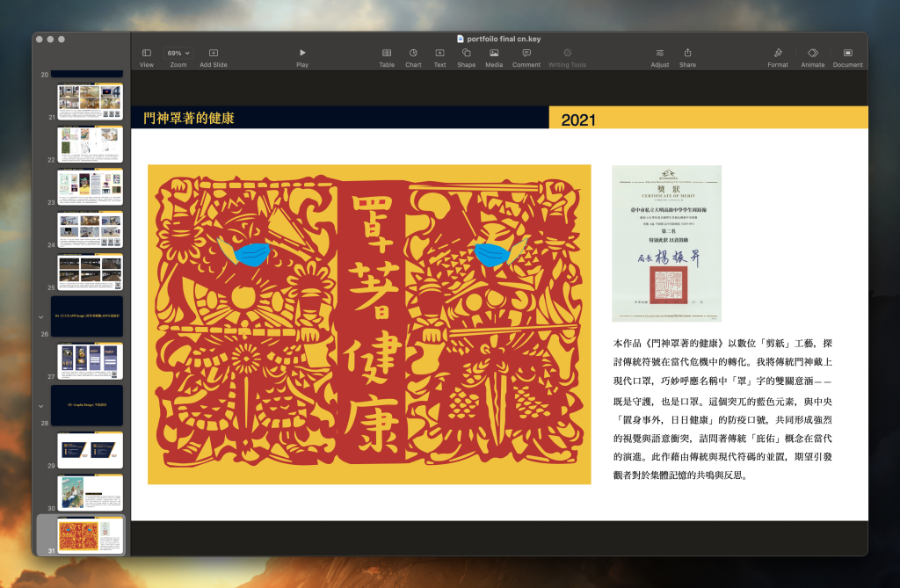
Task: Select the slide 21 thumbnail
Action: click(x=89, y=101)
